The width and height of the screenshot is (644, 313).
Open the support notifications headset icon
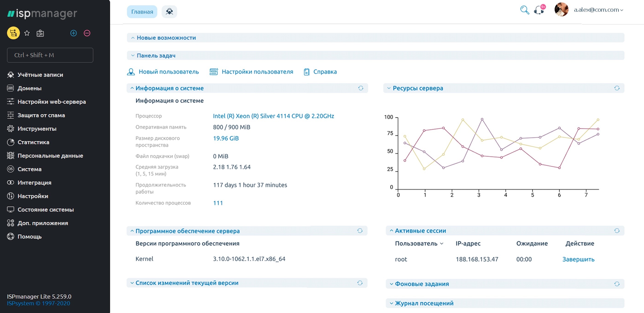pos(539,10)
